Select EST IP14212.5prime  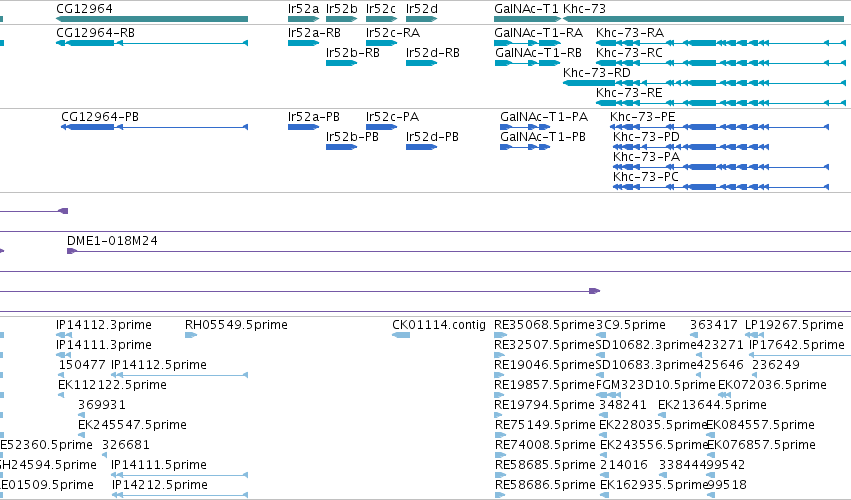point(160,485)
